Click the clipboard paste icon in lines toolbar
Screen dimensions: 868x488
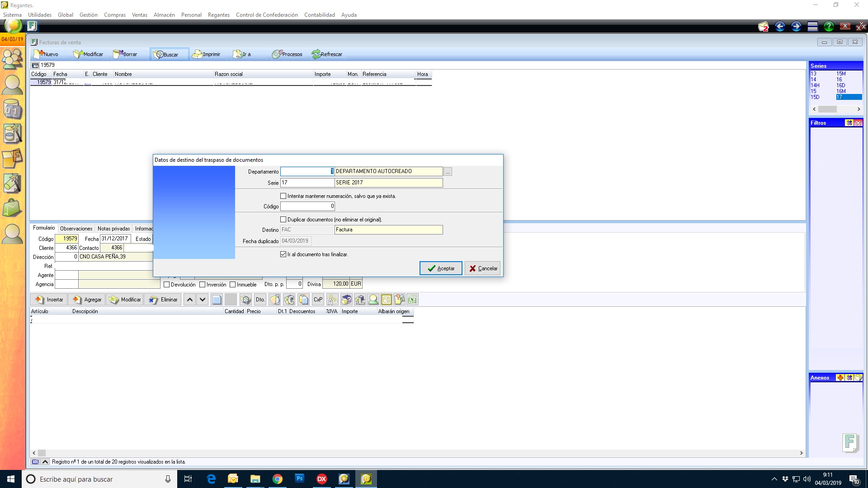304,300
